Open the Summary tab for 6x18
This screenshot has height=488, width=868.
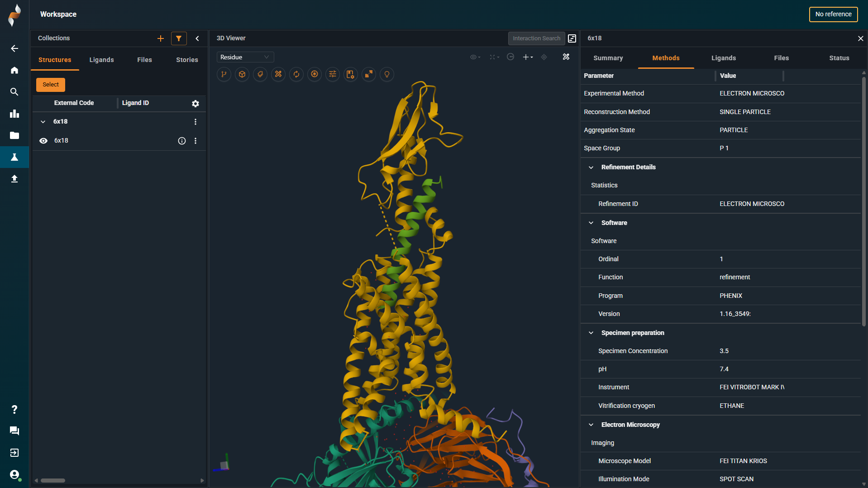pyautogui.click(x=608, y=58)
